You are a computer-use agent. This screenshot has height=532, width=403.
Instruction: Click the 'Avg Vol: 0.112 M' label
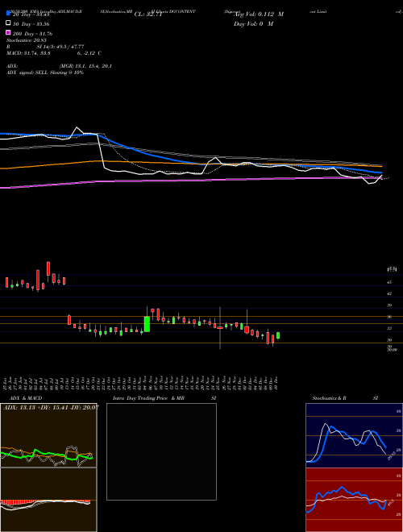(259, 15)
